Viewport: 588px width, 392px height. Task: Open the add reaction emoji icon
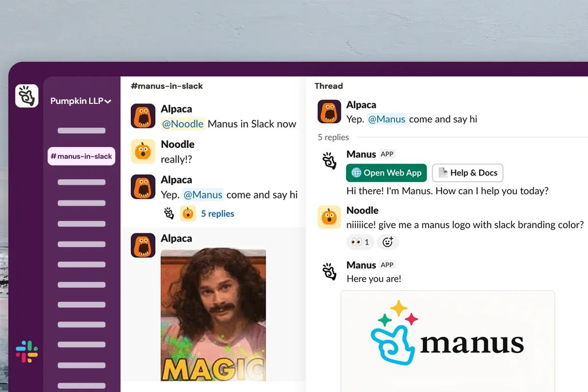[388, 242]
